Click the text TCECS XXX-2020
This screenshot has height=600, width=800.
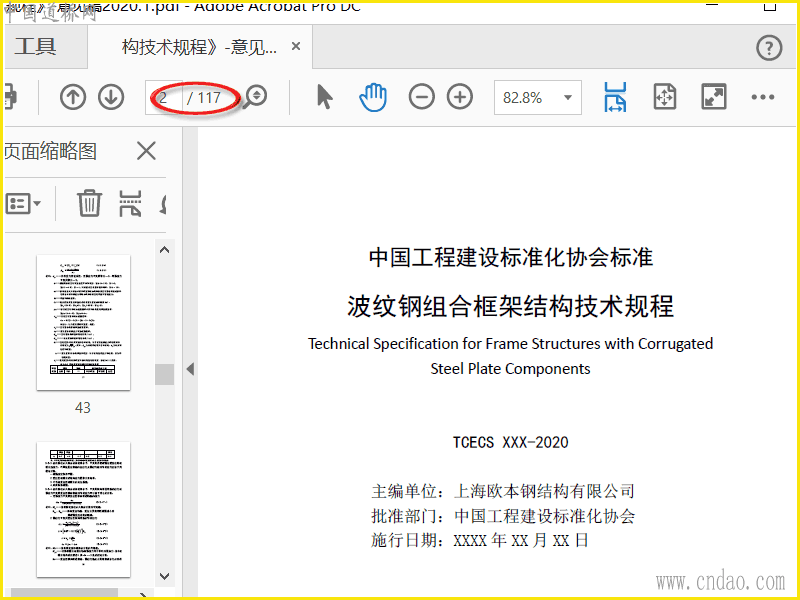pyautogui.click(x=510, y=442)
